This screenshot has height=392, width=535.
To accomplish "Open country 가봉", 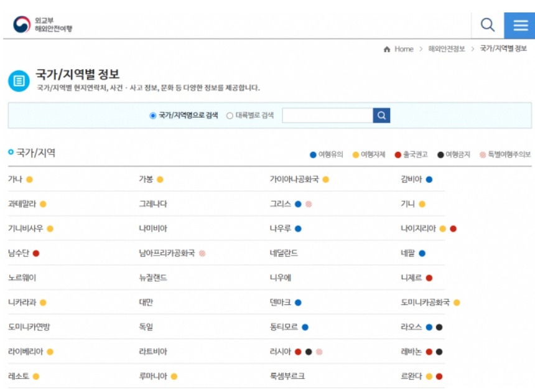I will [x=146, y=179].
